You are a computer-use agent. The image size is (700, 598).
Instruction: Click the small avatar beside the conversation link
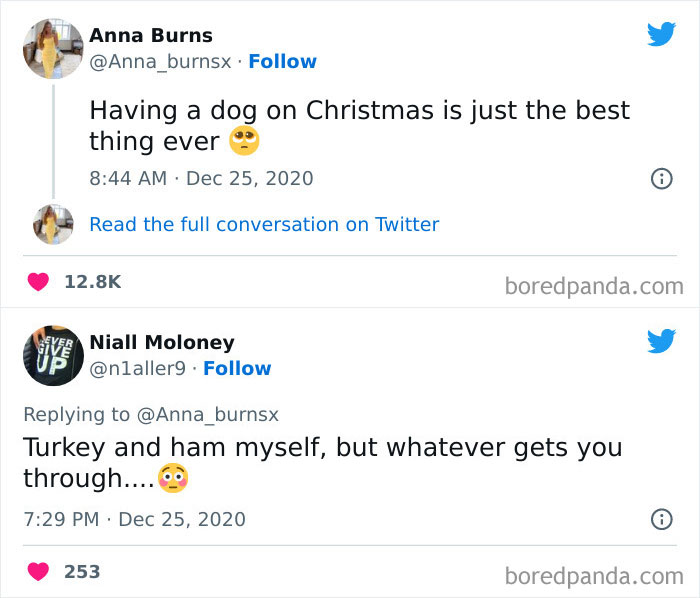click(53, 224)
